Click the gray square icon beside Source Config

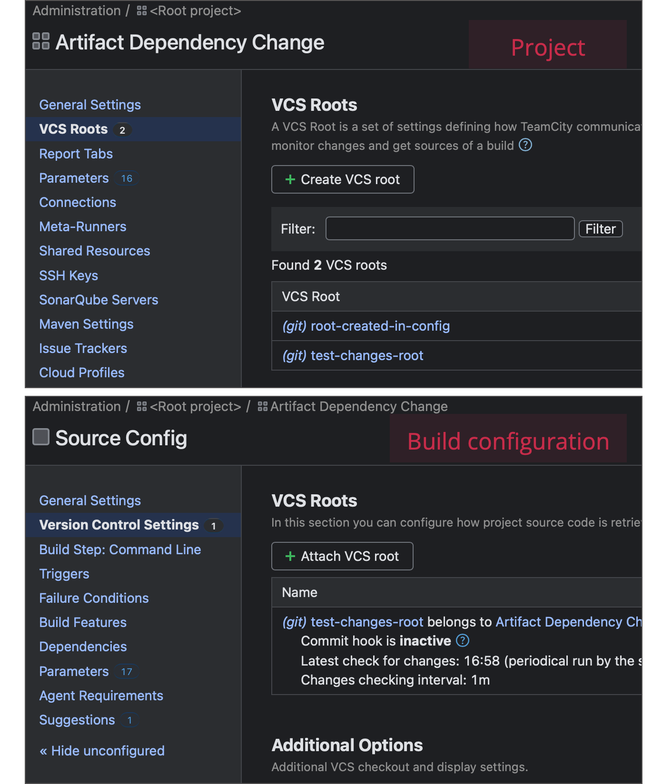(x=41, y=437)
